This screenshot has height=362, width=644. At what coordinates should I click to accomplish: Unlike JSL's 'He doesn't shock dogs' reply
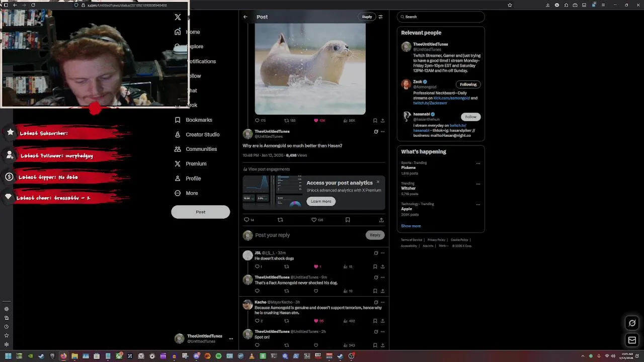[x=317, y=266]
